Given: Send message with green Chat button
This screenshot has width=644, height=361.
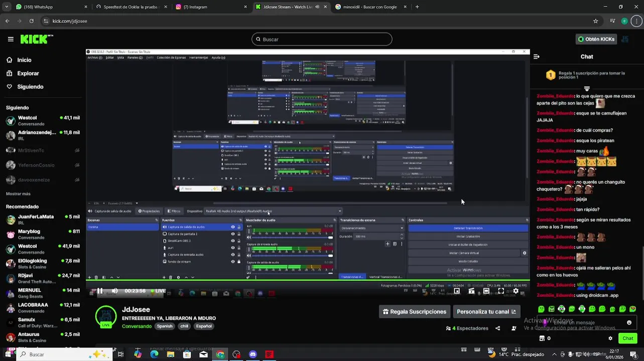Looking at the screenshot, I should click(x=627, y=338).
